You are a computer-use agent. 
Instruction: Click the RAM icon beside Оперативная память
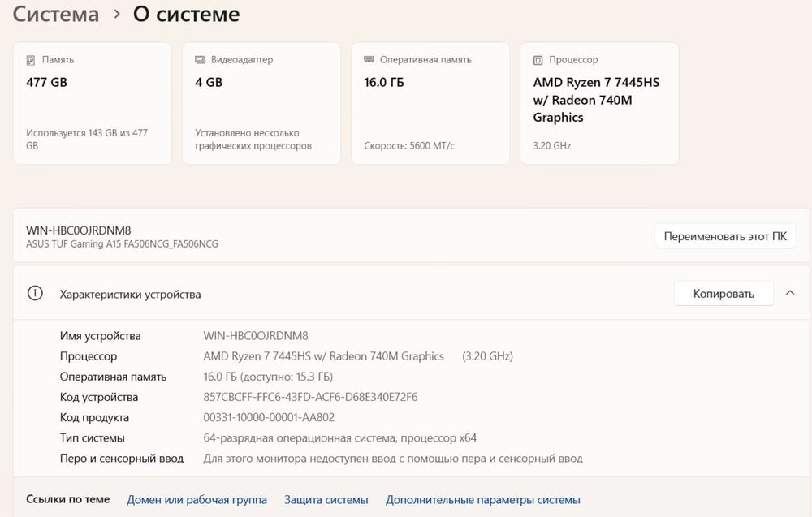(369, 59)
